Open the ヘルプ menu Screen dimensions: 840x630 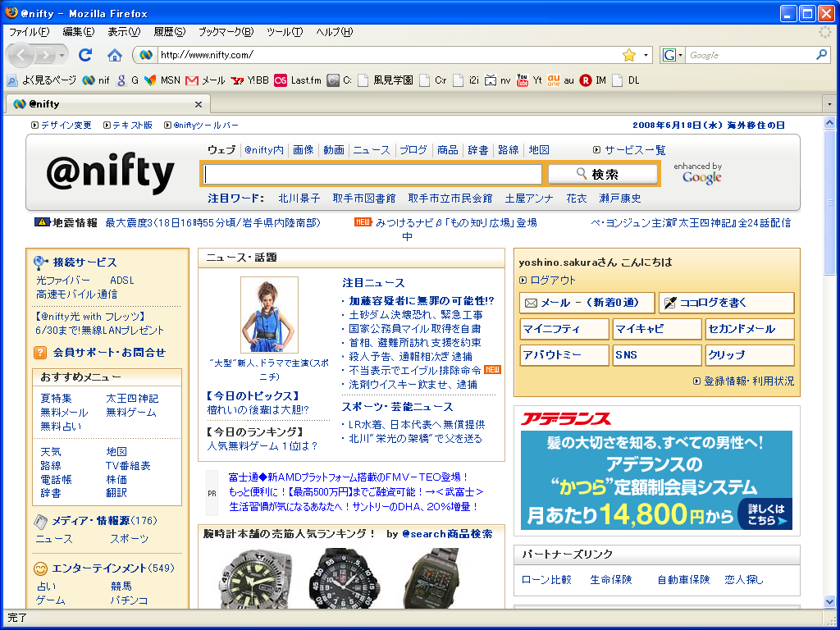pyautogui.click(x=335, y=32)
